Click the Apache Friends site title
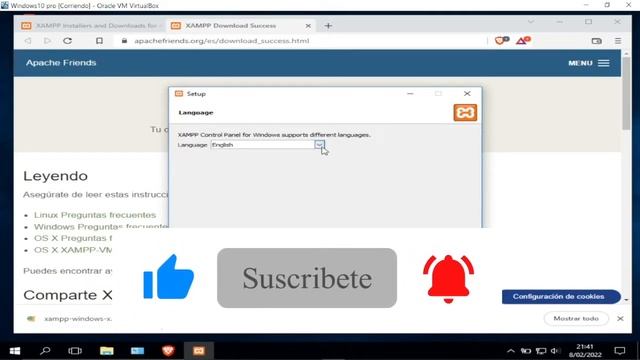This screenshot has width=640, height=360. coord(61,62)
